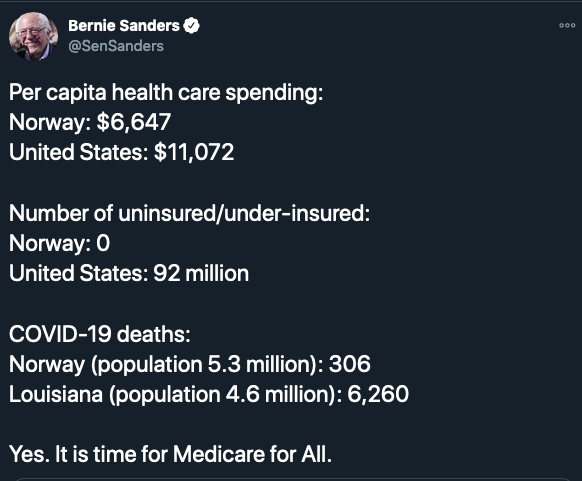Click the word 'Medicare' in the last line

coord(219,455)
